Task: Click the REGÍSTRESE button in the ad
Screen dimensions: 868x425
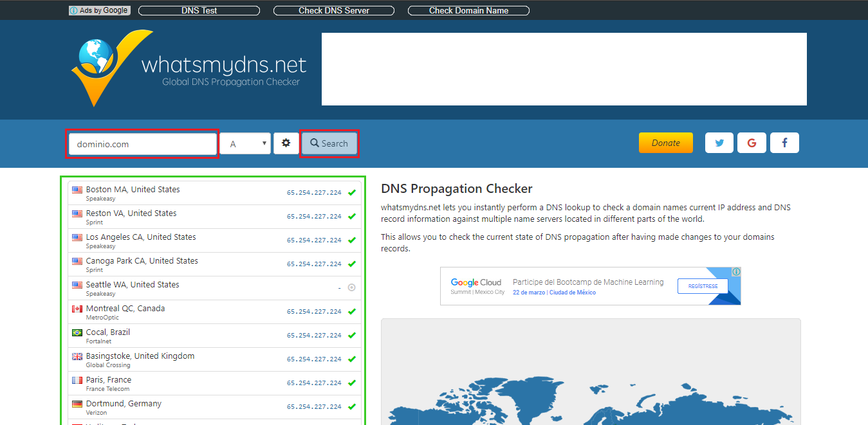Action: [702, 286]
